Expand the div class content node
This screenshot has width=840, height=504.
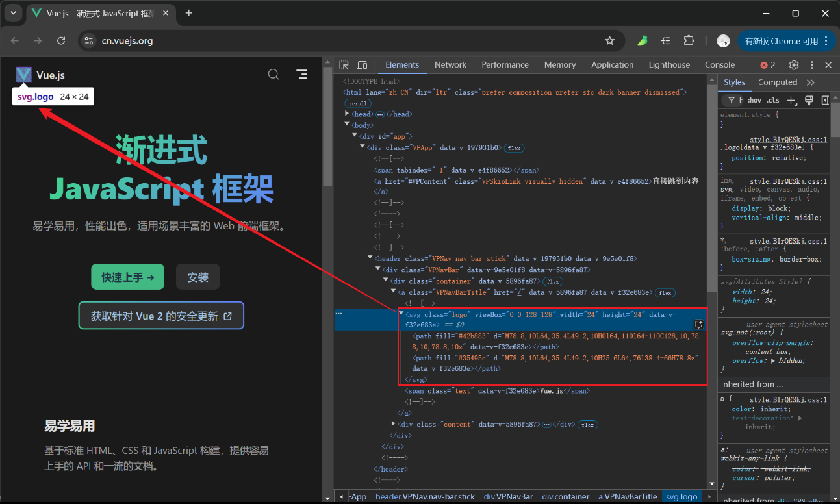[394, 424]
